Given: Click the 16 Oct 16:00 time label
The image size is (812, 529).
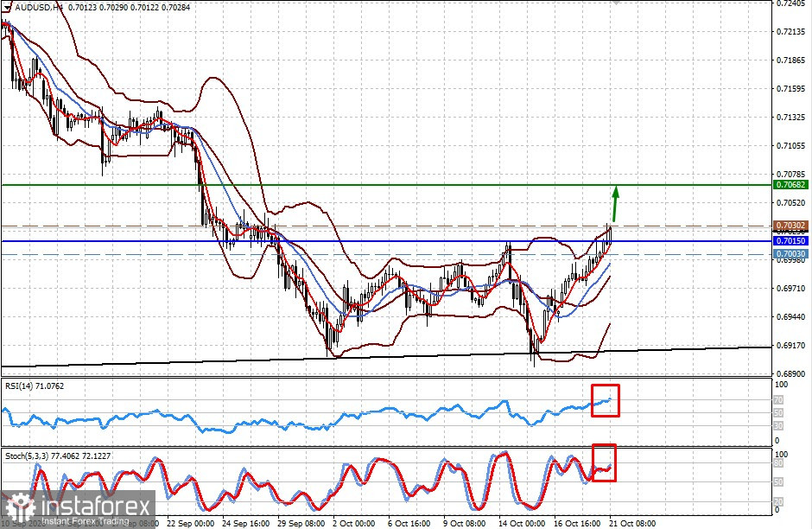Looking at the screenshot, I should click(x=577, y=523).
